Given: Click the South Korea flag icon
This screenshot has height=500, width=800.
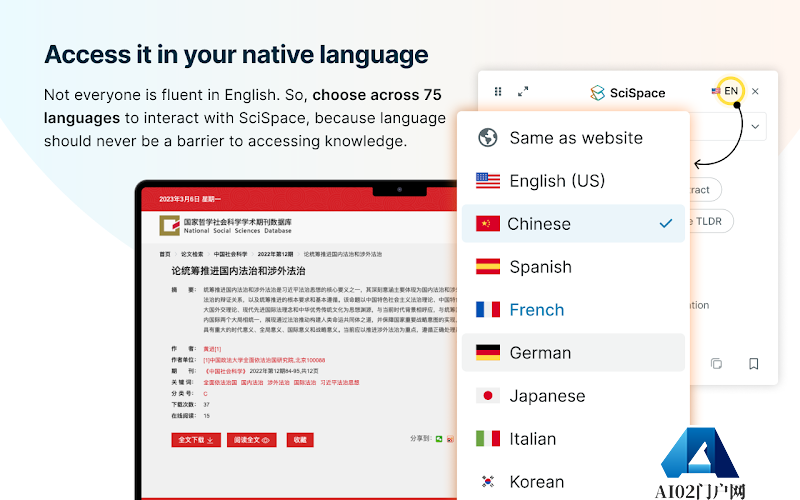Looking at the screenshot, I should (x=488, y=481).
